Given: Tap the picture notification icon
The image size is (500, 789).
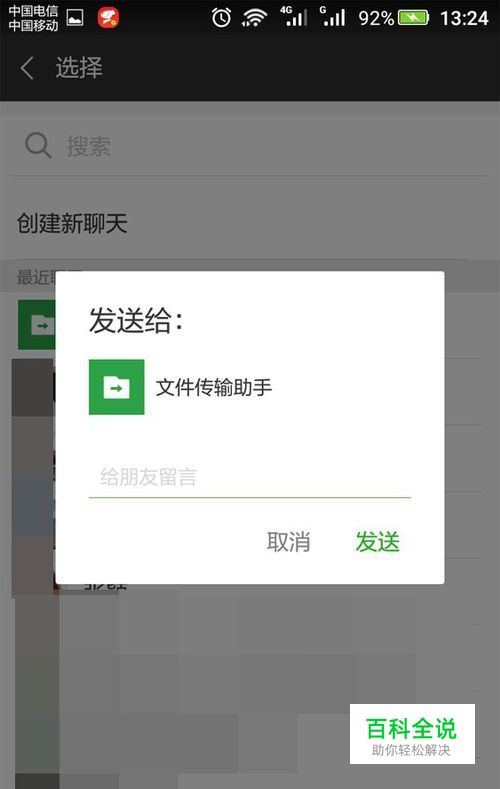Looking at the screenshot, I should 74,18.
